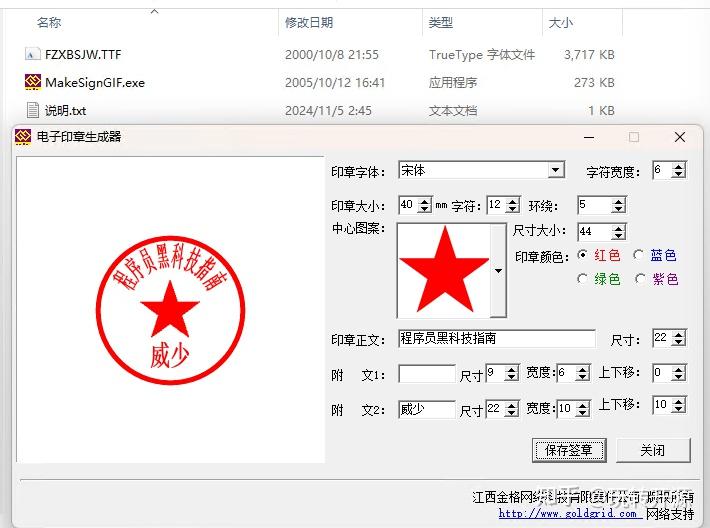The height and width of the screenshot is (528, 710).
Task: Increase the 附文1 尺寸 spinner
Action: click(x=511, y=370)
